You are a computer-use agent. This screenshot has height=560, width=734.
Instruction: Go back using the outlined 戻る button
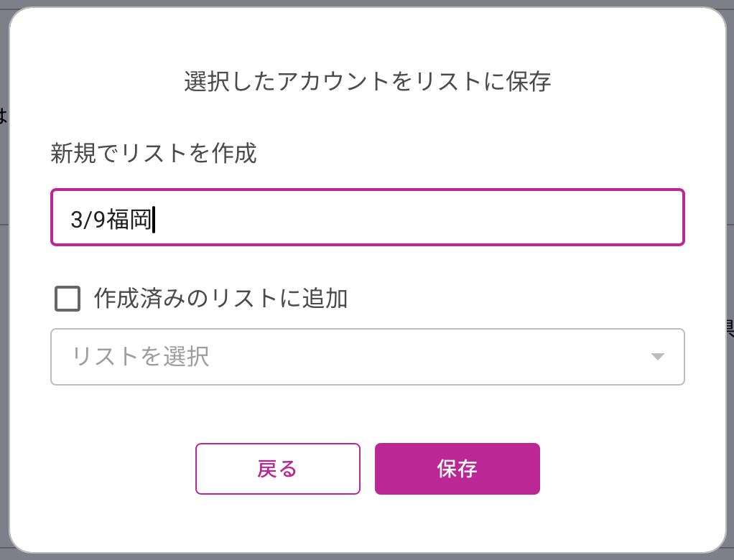coord(277,469)
